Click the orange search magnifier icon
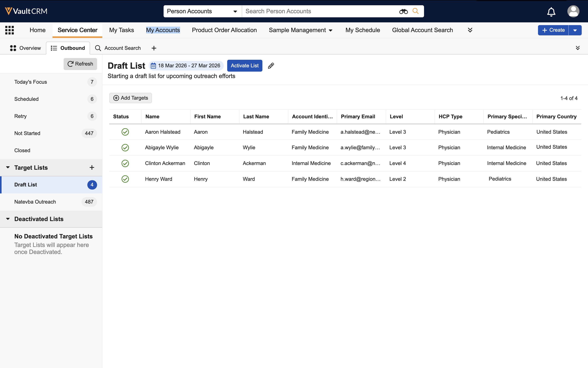588x368 pixels. coord(415,11)
